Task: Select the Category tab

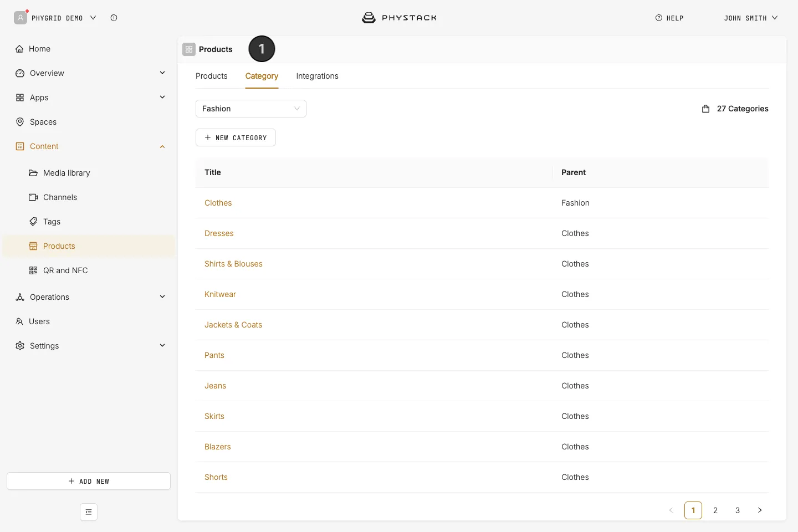Action: [x=262, y=76]
